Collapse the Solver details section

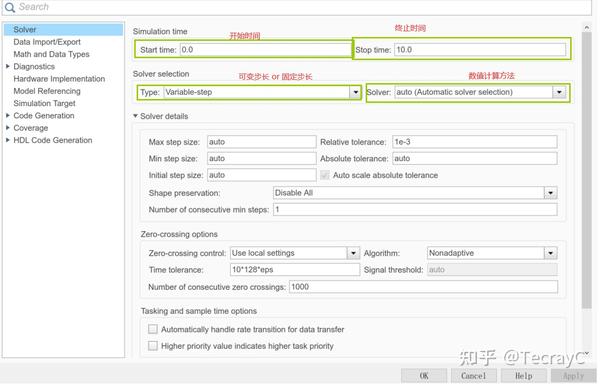135,116
